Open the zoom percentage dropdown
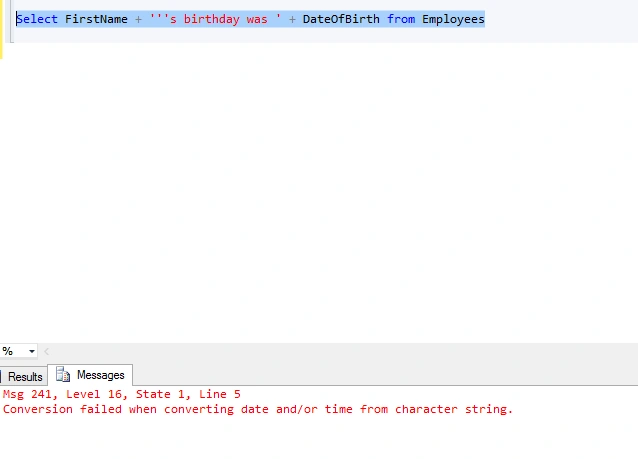The width and height of the screenshot is (638, 459). [31, 351]
